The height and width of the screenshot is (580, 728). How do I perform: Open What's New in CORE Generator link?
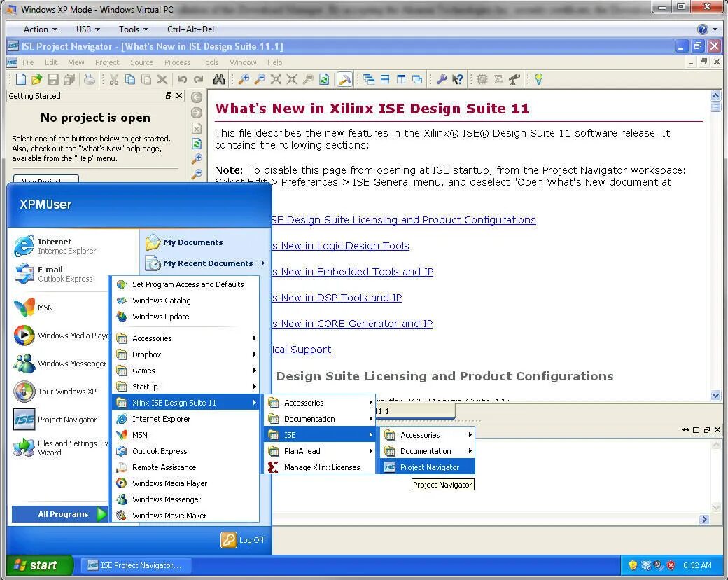(x=352, y=324)
